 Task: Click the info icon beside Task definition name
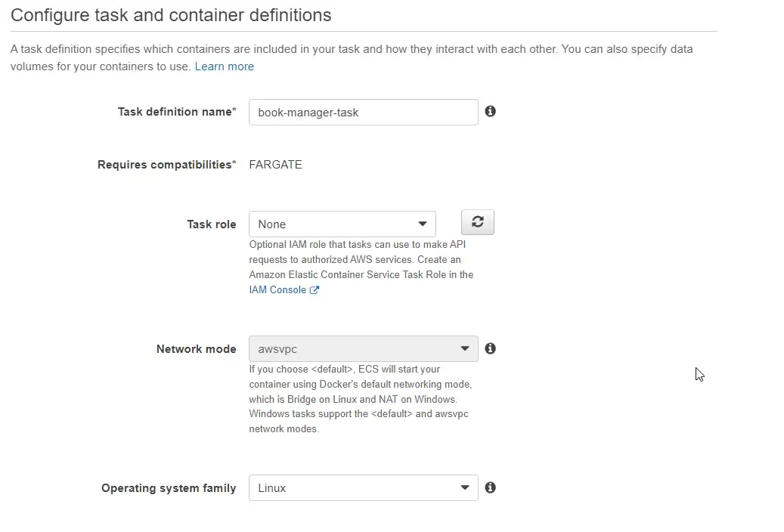click(x=490, y=111)
